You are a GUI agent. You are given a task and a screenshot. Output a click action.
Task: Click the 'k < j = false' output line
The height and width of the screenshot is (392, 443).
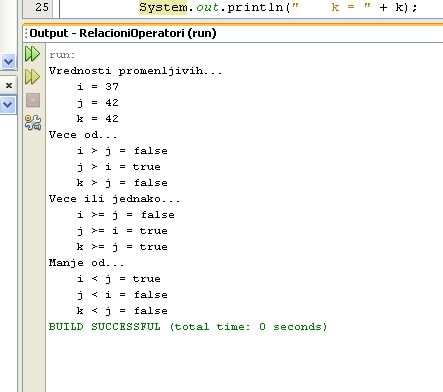[x=122, y=311]
